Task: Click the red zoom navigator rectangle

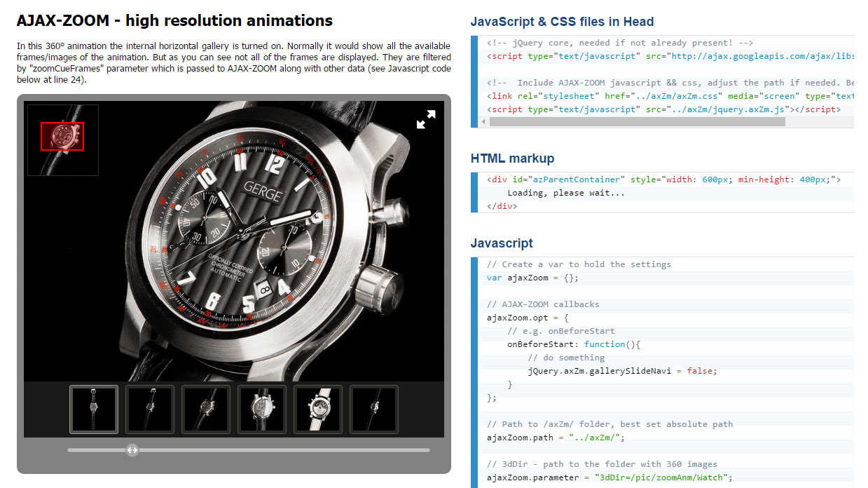Action: 62,136
